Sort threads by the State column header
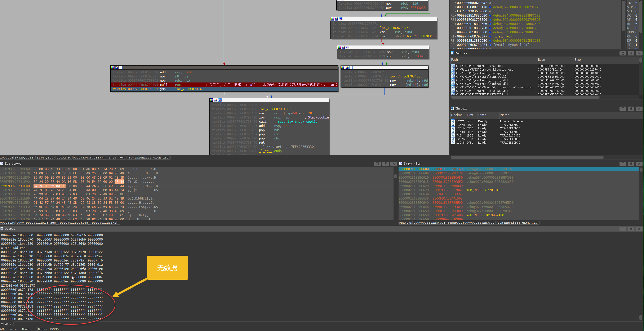The image size is (644, 331). [482, 115]
